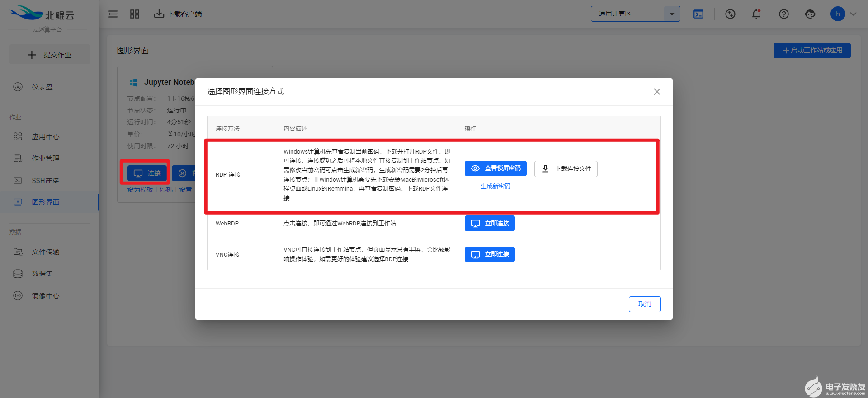Screen dimensions: 868x398
Task: Click the RDP 连接 row label
Action: 228,175
